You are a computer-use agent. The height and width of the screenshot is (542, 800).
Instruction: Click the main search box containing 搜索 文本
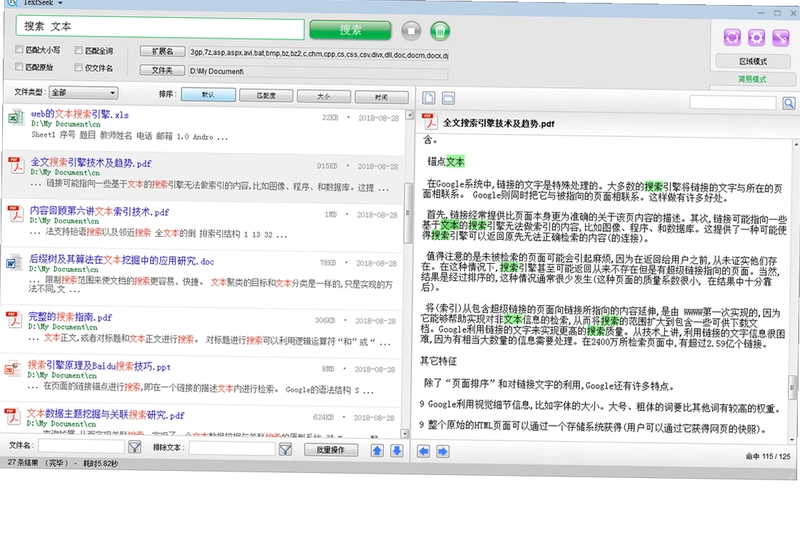pyautogui.click(x=160, y=28)
